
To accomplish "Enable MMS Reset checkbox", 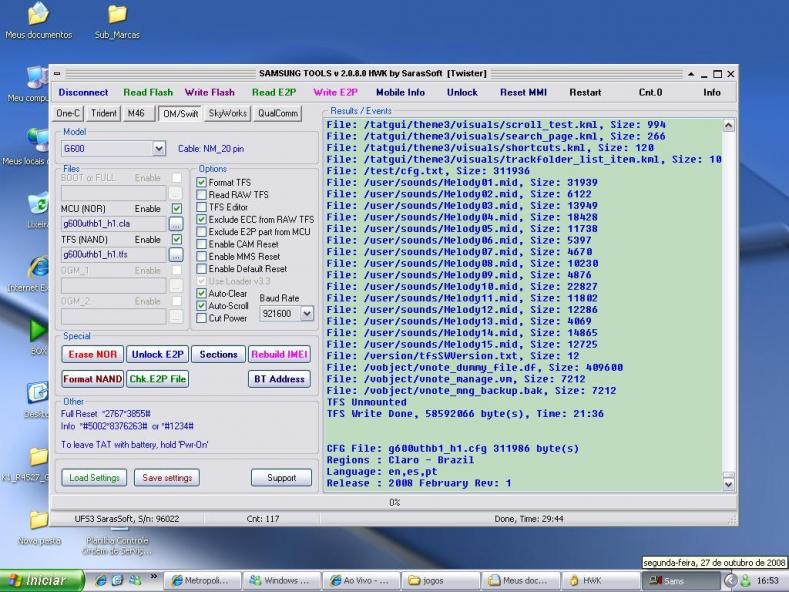I will (201, 256).
